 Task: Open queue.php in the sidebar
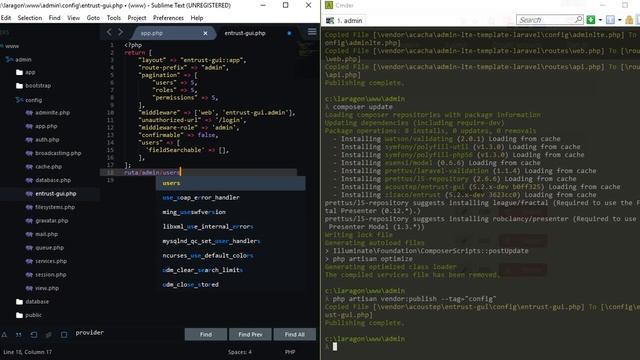[x=45, y=247]
